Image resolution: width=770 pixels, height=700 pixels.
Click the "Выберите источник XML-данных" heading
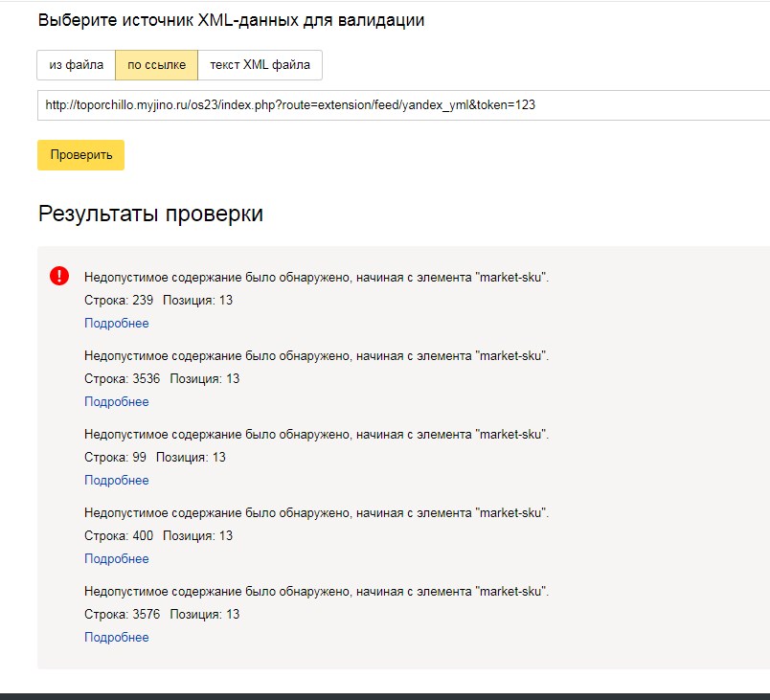point(231,20)
